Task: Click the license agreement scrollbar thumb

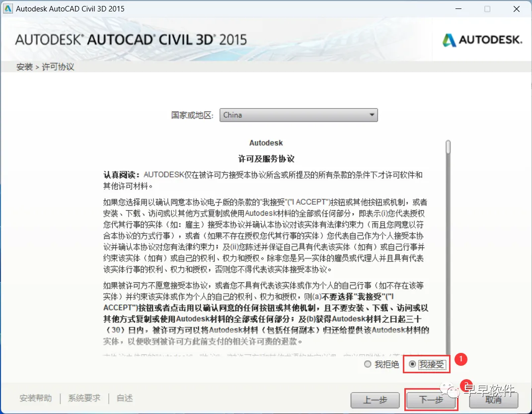Action: pyautogui.click(x=448, y=147)
